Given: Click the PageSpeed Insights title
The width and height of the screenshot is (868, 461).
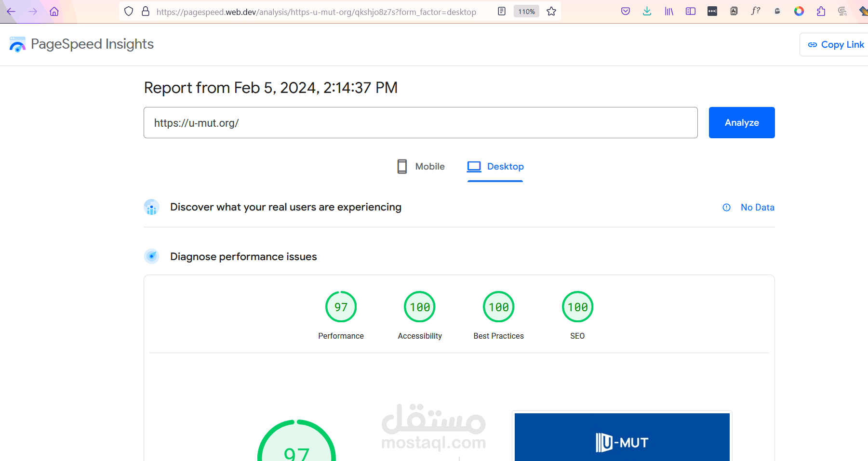Looking at the screenshot, I should click(92, 44).
